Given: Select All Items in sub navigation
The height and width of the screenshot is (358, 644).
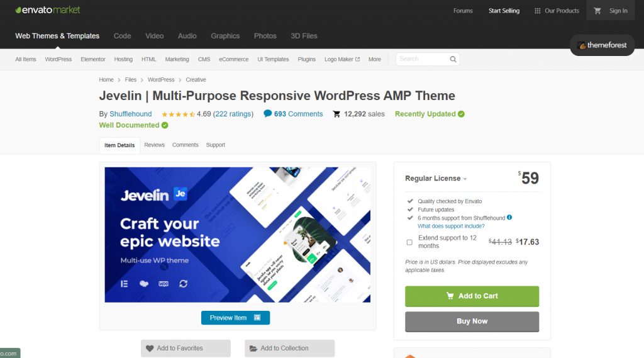Looking at the screenshot, I should click(x=25, y=59).
